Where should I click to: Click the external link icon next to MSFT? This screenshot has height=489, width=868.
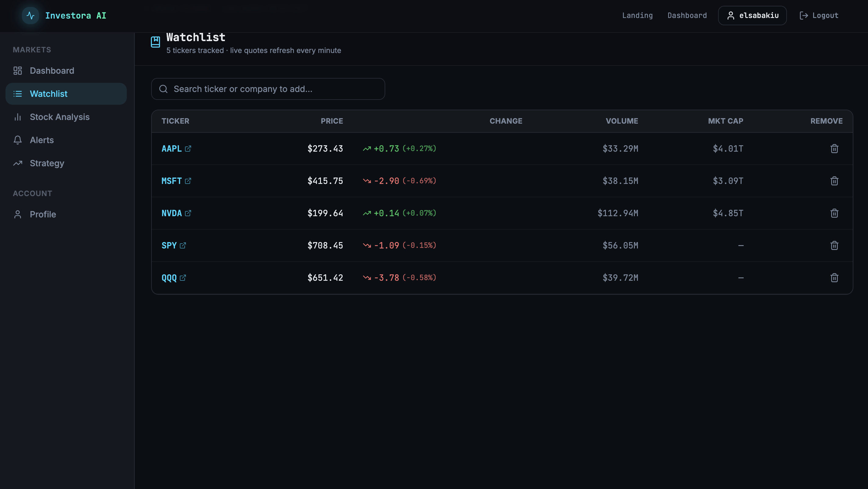(x=188, y=181)
